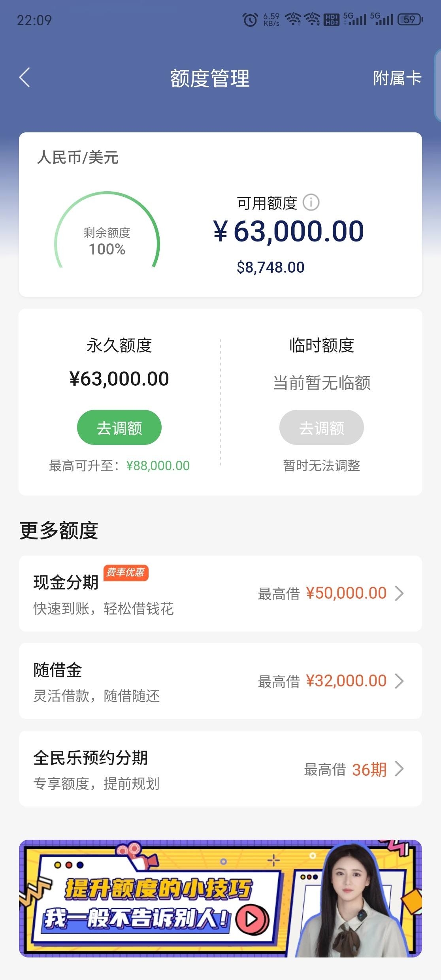The height and width of the screenshot is (980, 441).
Task: Select the 随借金 list item title
Action: (x=58, y=670)
